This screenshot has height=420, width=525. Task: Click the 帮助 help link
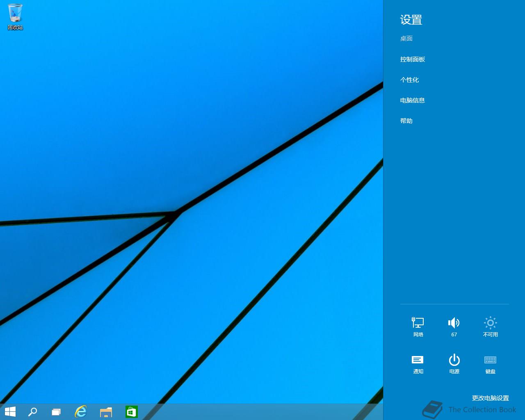tap(406, 121)
